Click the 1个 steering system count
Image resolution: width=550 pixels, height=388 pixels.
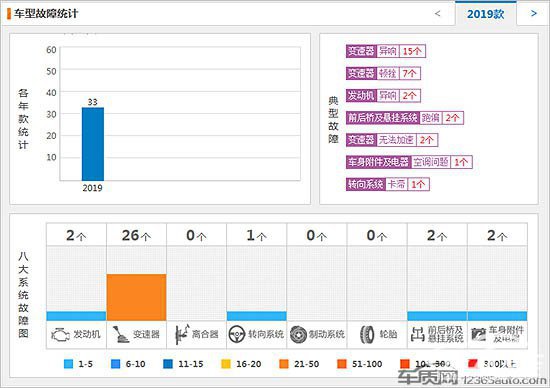257,235
